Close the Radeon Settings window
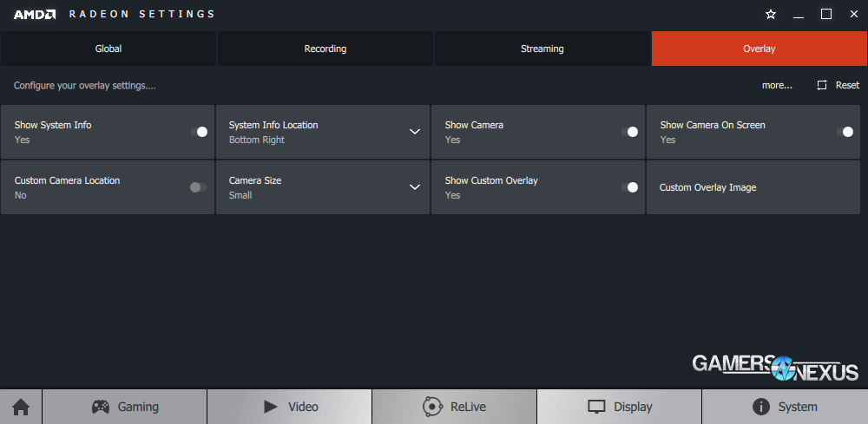 click(853, 15)
